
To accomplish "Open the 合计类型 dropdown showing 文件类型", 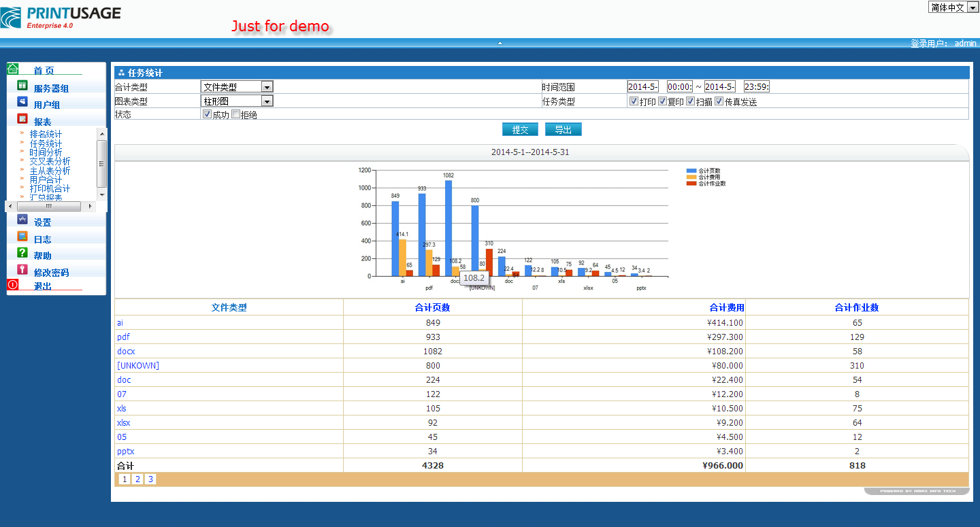I will click(x=237, y=86).
